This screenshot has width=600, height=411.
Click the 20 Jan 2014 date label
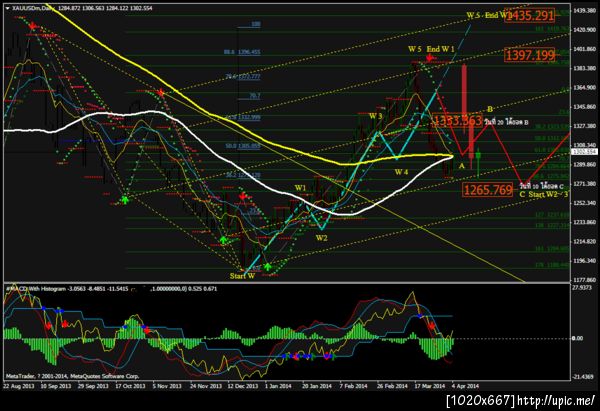point(318,386)
